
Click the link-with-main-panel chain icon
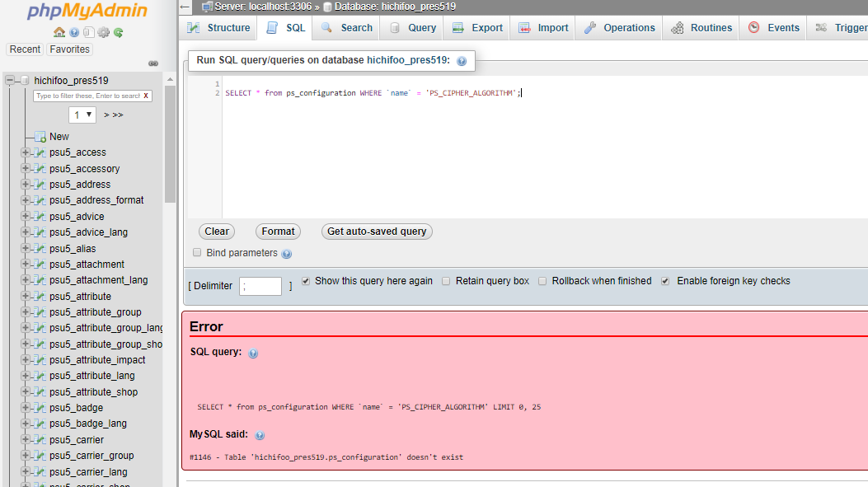point(152,63)
